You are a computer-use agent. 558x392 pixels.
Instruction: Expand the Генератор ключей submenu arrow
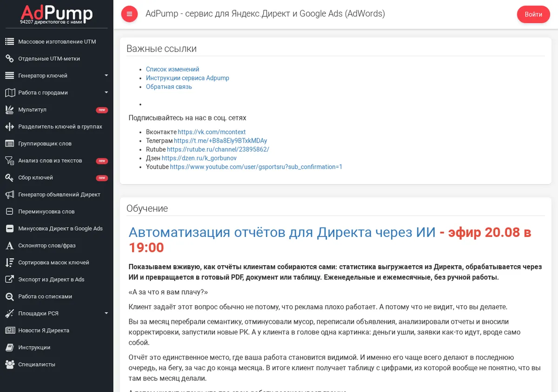[106, 76]
